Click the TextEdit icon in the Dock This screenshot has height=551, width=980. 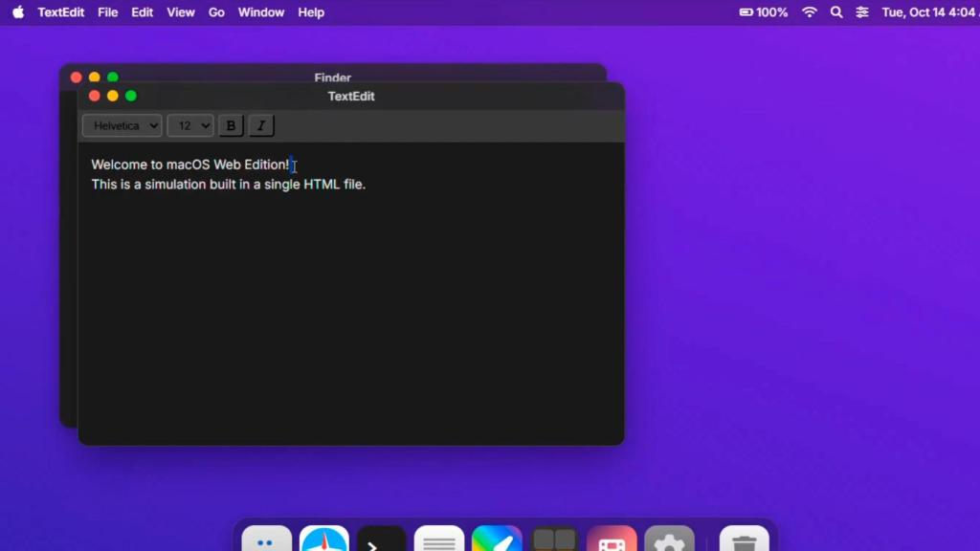coord(439,539)
